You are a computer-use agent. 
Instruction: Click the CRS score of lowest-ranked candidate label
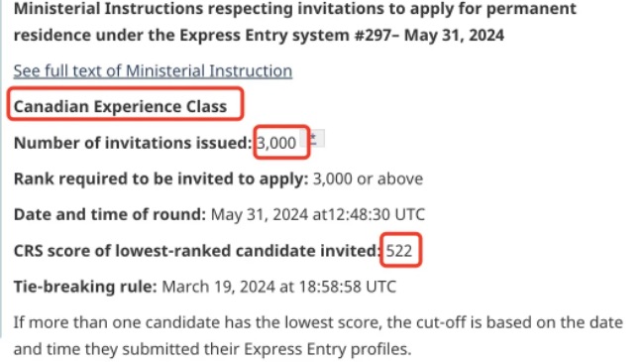197,251
